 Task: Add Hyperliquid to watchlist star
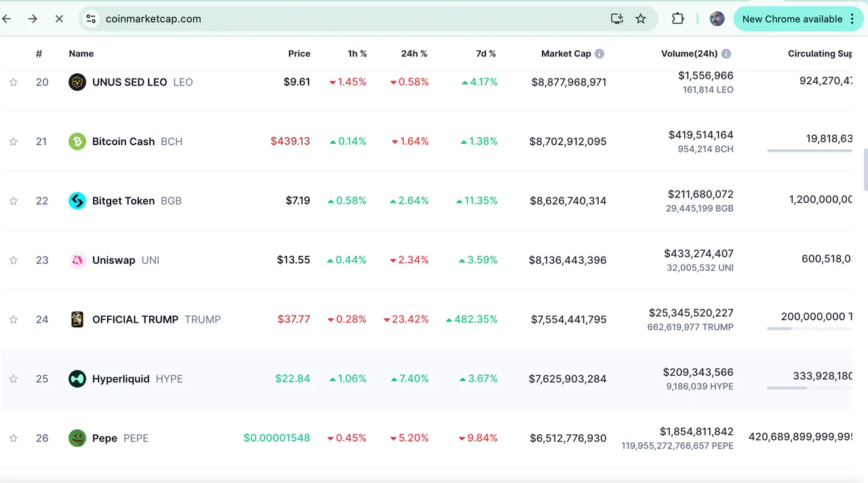click(x=13, y=379)
